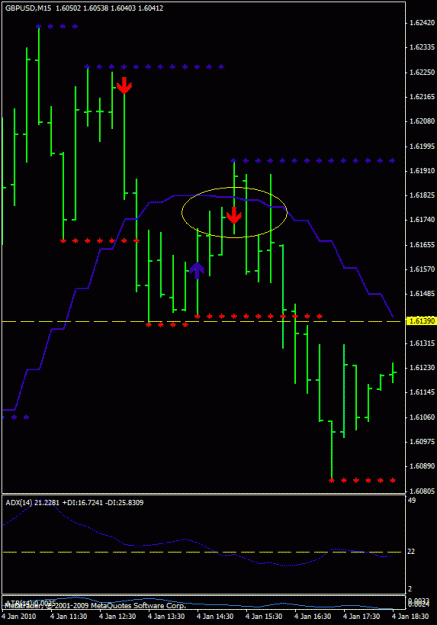The image size is (437, 625).
Task: Click price axis label 1.61315
Action: point(422,343)
